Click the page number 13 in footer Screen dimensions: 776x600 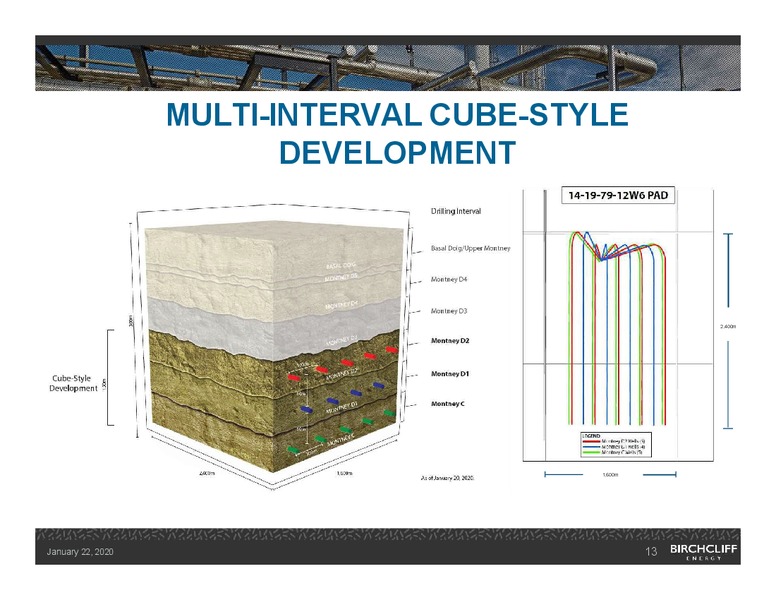(x=651, y=551)
